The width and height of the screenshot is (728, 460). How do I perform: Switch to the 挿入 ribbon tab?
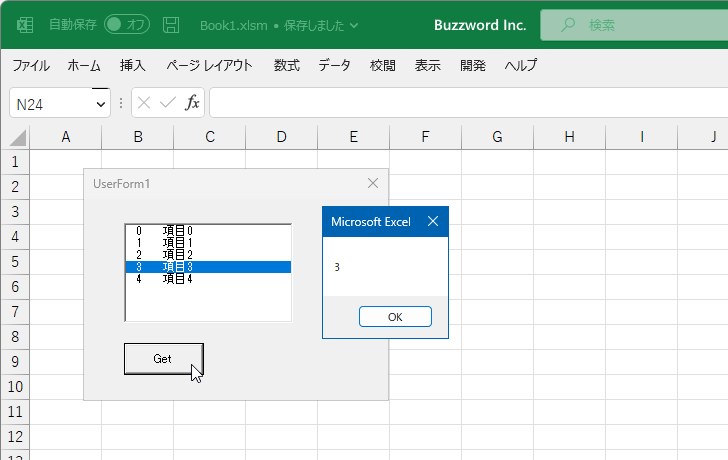tap(133, 65)
